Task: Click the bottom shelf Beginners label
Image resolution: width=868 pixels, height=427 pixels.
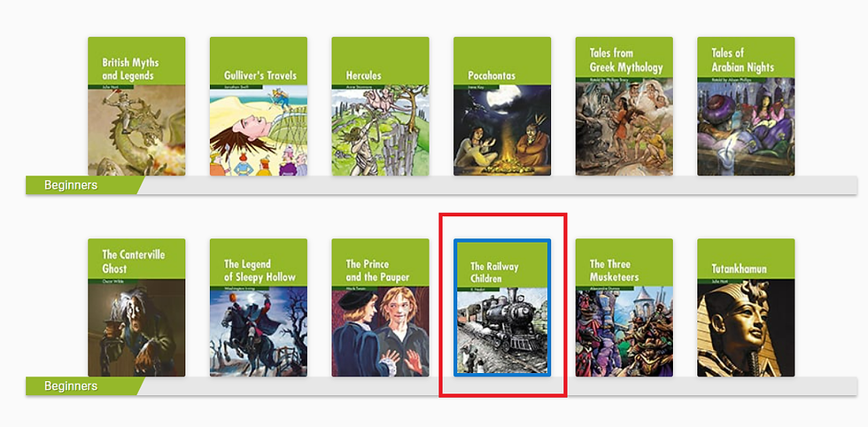Action: pos(71,386)
